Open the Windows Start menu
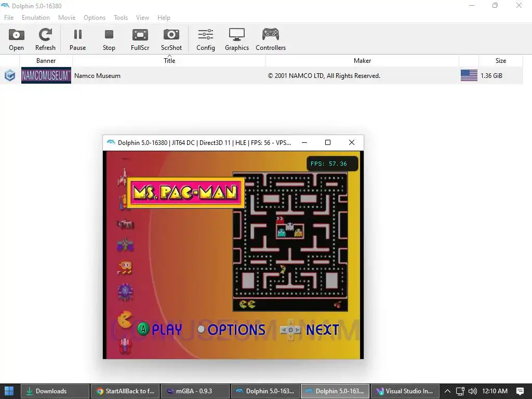532x399 pixels. click(x=9, y=391)
